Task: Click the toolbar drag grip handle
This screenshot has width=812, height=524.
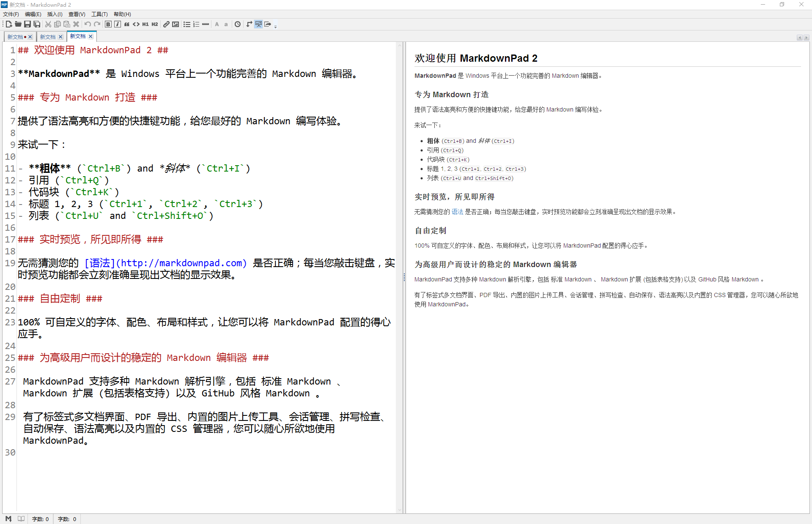Action: point(3,24)
